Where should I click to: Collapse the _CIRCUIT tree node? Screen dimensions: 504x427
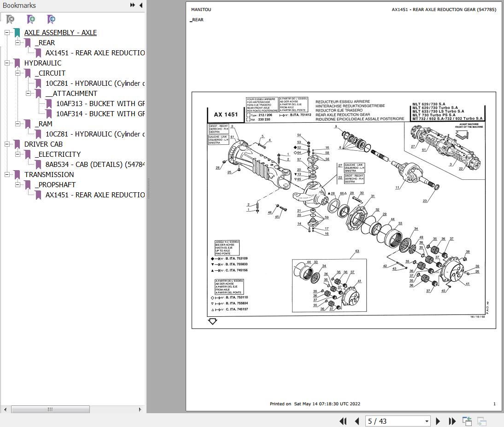coord(18,73)
